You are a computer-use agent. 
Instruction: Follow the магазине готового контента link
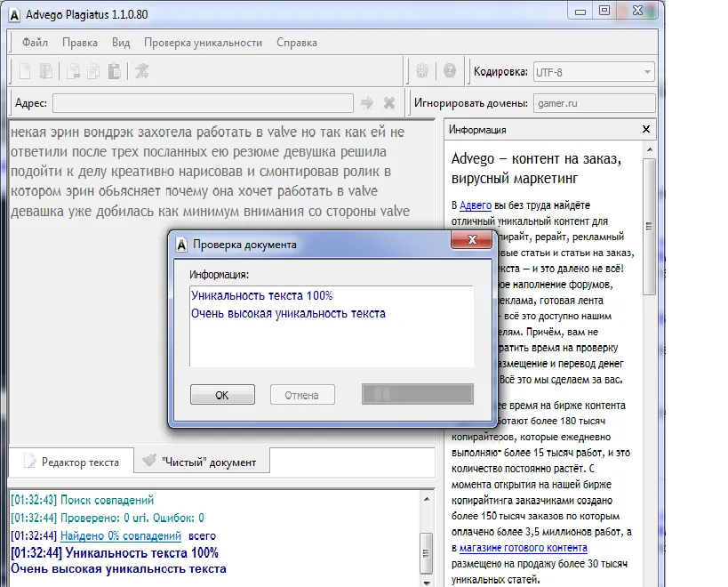[x=524, y=548]
